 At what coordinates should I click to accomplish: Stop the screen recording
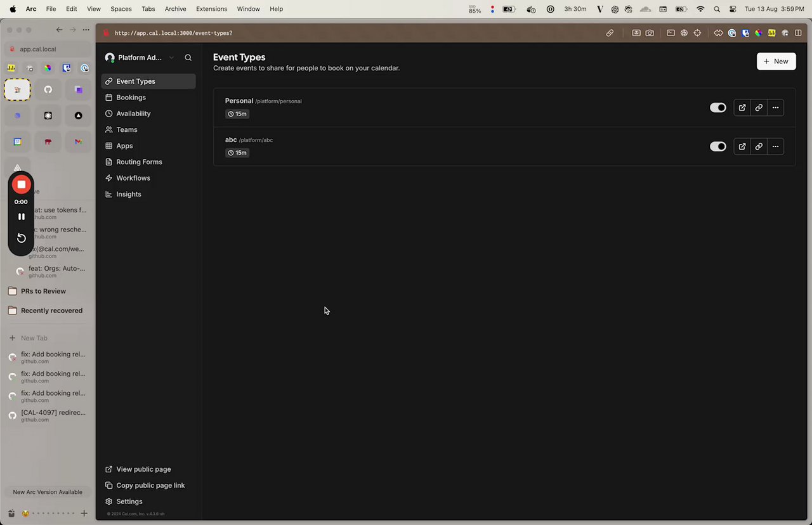click(21, 185)
